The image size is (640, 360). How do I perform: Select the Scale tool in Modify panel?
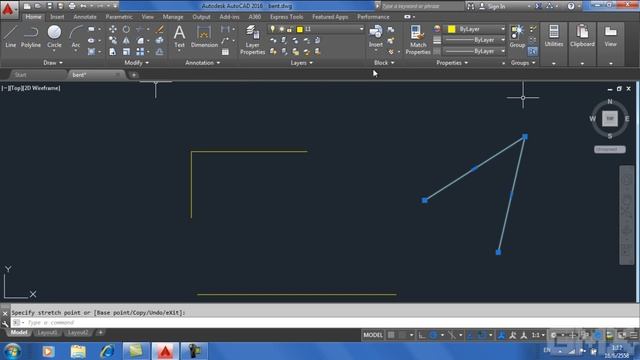point(126,52)
